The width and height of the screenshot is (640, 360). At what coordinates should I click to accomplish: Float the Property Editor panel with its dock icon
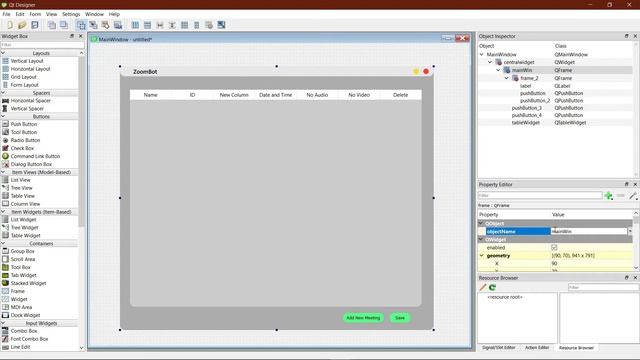click(627, 184)
